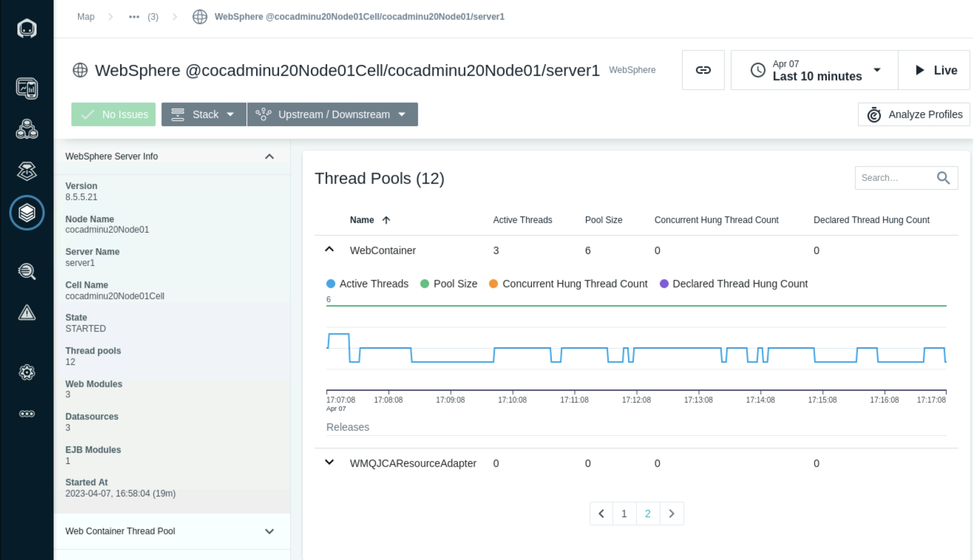Go to the next page of thread pools
Viewport: 973px width, 560px height.
pos(672,514)
